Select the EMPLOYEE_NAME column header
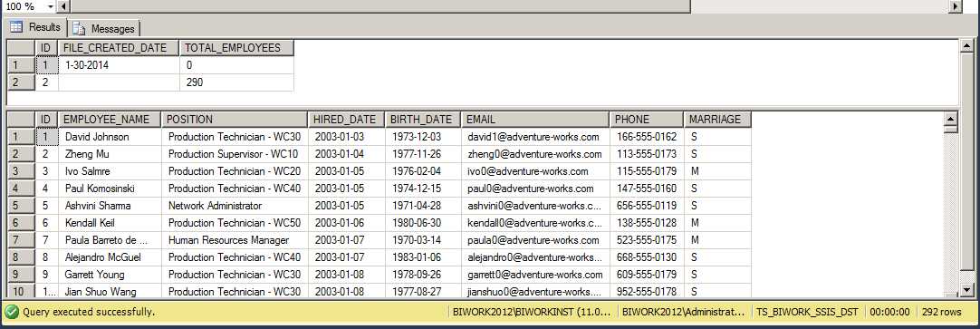Image resolution: width=980 pixels, height=329 pixels. (110, 120)
